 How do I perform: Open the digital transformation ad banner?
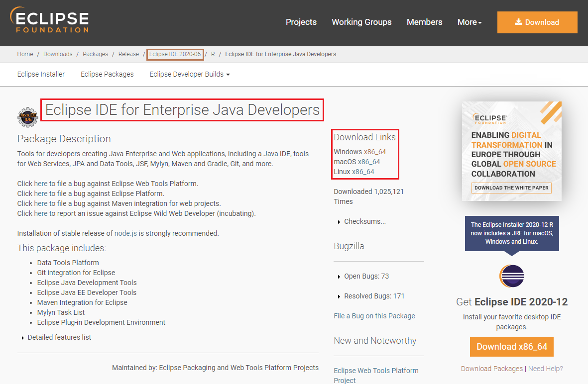coord(511,151)
